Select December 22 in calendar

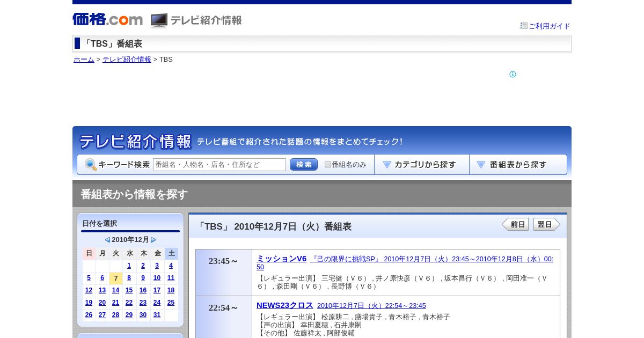tap(129, 303)
